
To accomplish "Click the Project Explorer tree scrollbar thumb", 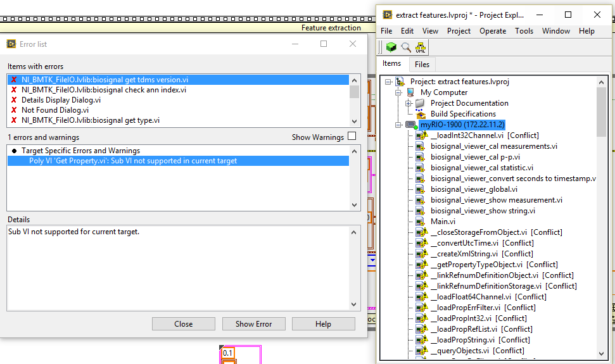I will coord(601,112).
